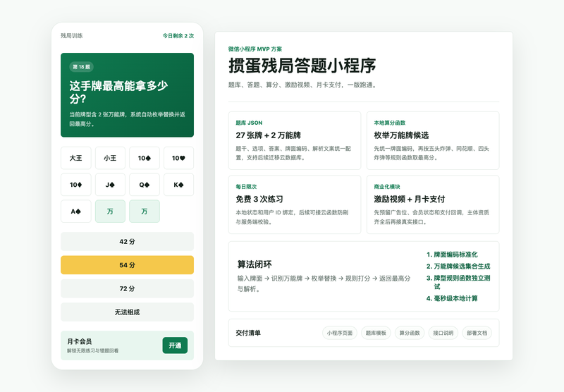Select the A♠ card tile

click(x=76, y=211)
